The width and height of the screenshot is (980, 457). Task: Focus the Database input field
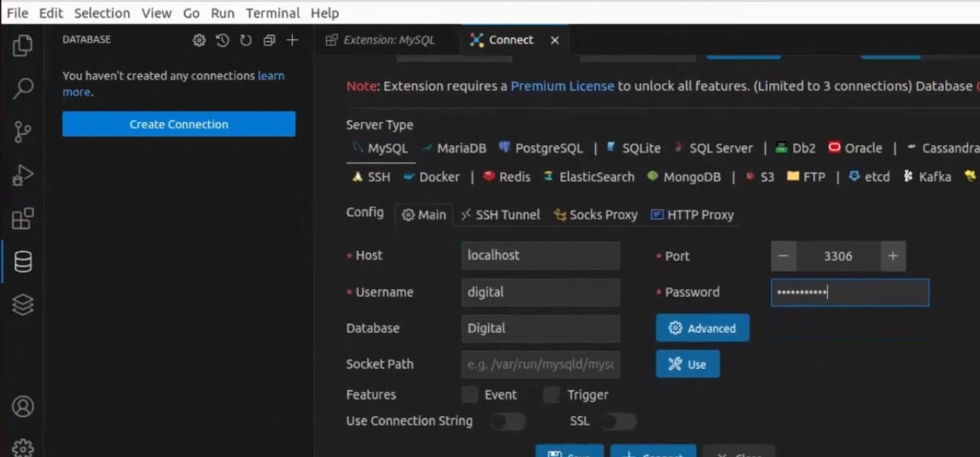[541, 328]
